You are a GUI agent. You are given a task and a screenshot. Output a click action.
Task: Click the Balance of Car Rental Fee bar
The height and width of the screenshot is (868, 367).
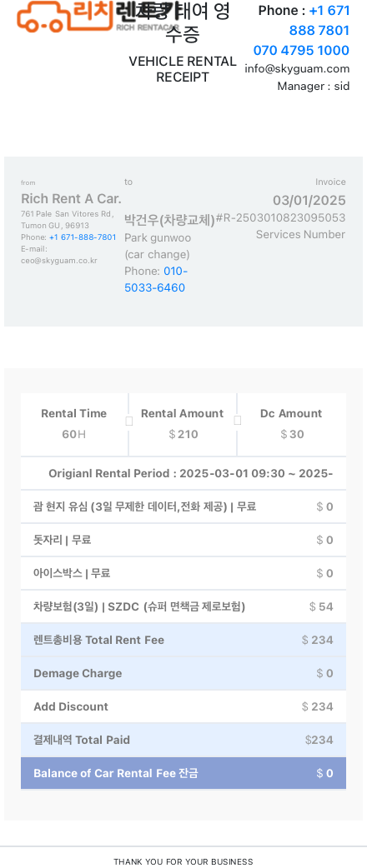[183, 773]
